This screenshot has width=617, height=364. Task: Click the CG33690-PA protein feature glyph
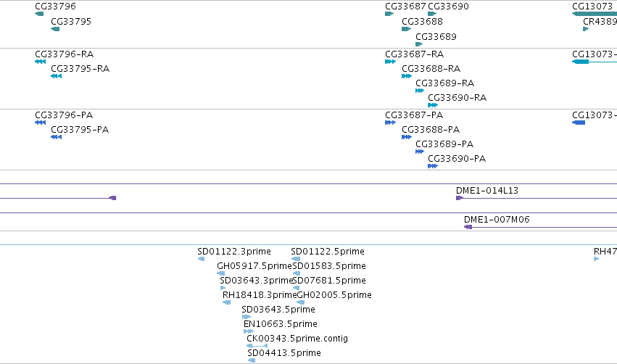point(433,166)
